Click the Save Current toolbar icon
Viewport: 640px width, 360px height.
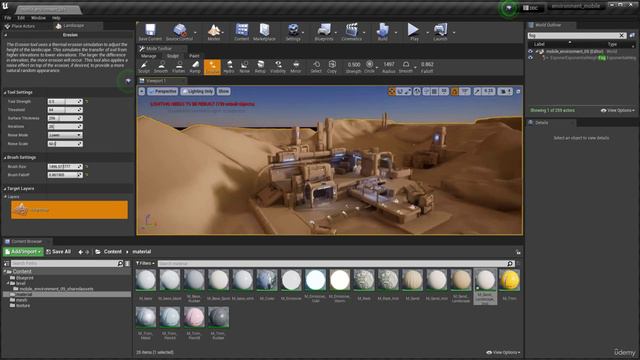point(150,32)
